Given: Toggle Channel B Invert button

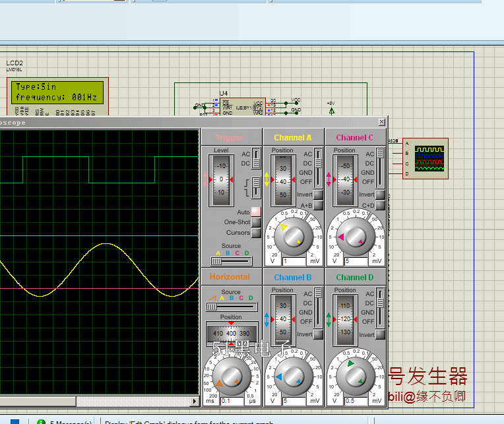Looking at the screenshot, I should [x=318, y=334].
